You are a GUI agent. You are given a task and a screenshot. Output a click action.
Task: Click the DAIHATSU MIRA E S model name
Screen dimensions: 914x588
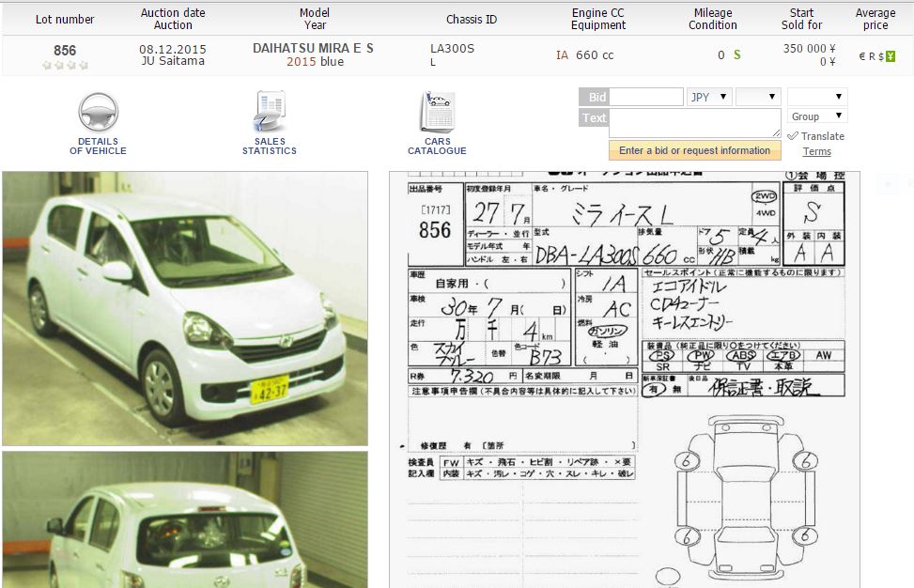[313, 48]
